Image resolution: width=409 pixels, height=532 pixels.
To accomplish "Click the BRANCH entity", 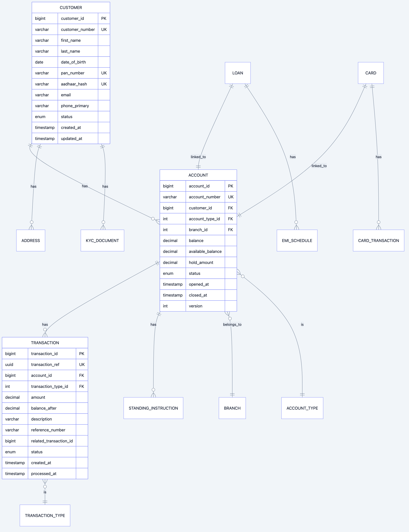I will pos(232,408).
